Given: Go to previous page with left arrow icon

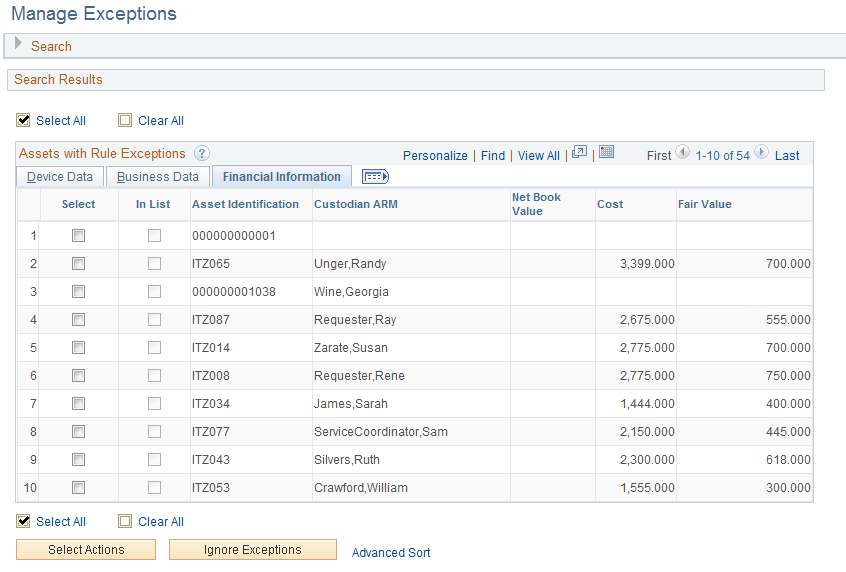Looking at the screenshot, I should 683,152.
